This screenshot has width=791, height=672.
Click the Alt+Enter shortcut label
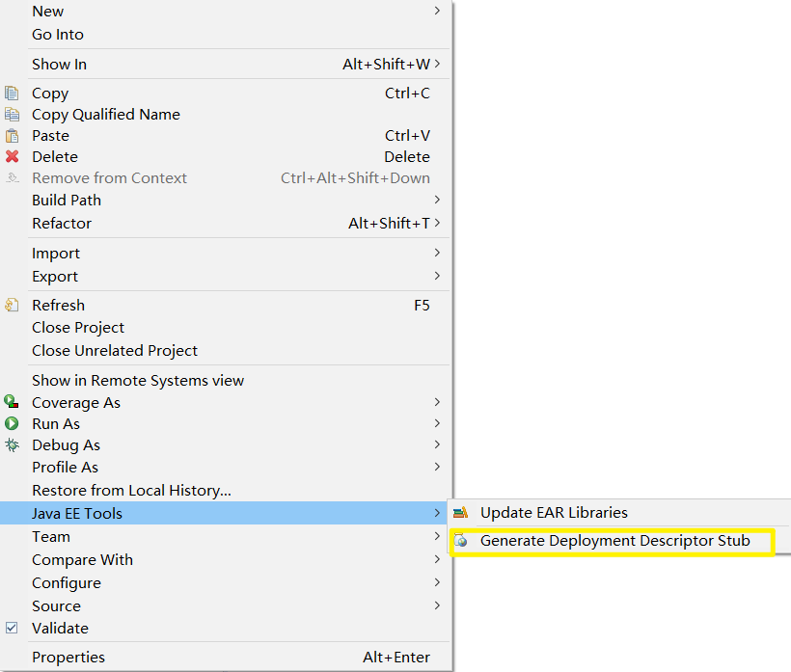pyautogui.click(x=396, y=657)
